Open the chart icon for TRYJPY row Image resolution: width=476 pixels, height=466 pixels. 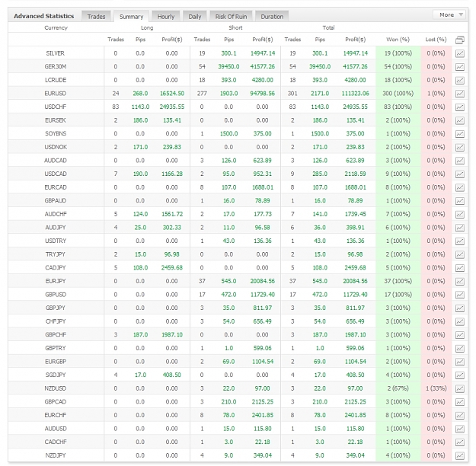459,255
